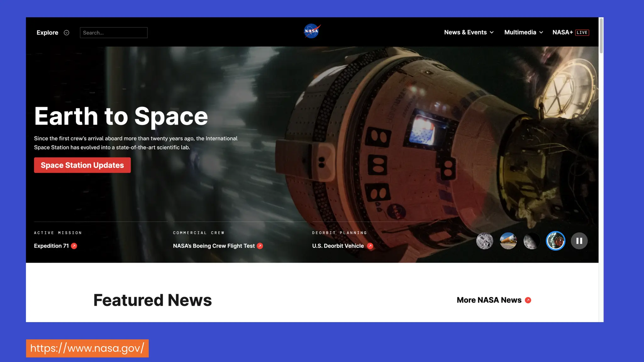Screen dimensions: 644x362
Task: Select the first moon-surface slide thumbnail
Action: point(485,241)
